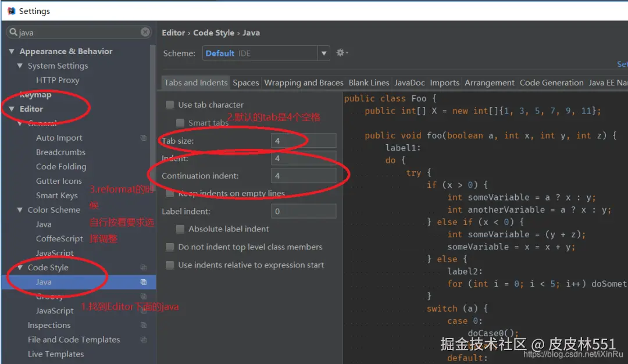Open Smart Keys settings
Image resolution: width=628 pixels, height=364 pixels.
click(x=57, y=195)
